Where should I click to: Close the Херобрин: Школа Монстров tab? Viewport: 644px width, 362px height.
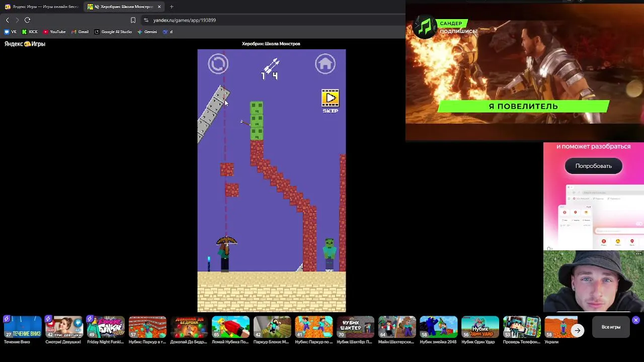[x=159, y=7]
